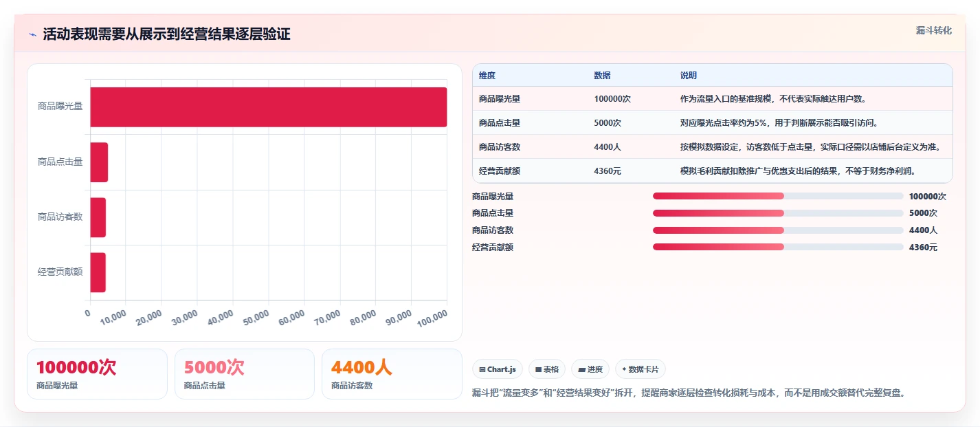The width and height of the screenshot is (980, 427).
Task: Click table cell 商品曝光量
Action: tap(500, 99)
